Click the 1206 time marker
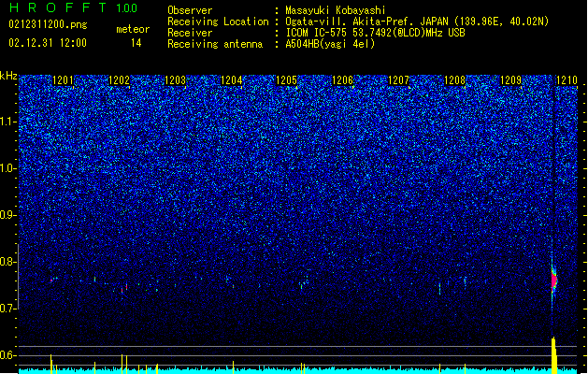The height and width of the screenshot is (374, 588). click(343, 80)
